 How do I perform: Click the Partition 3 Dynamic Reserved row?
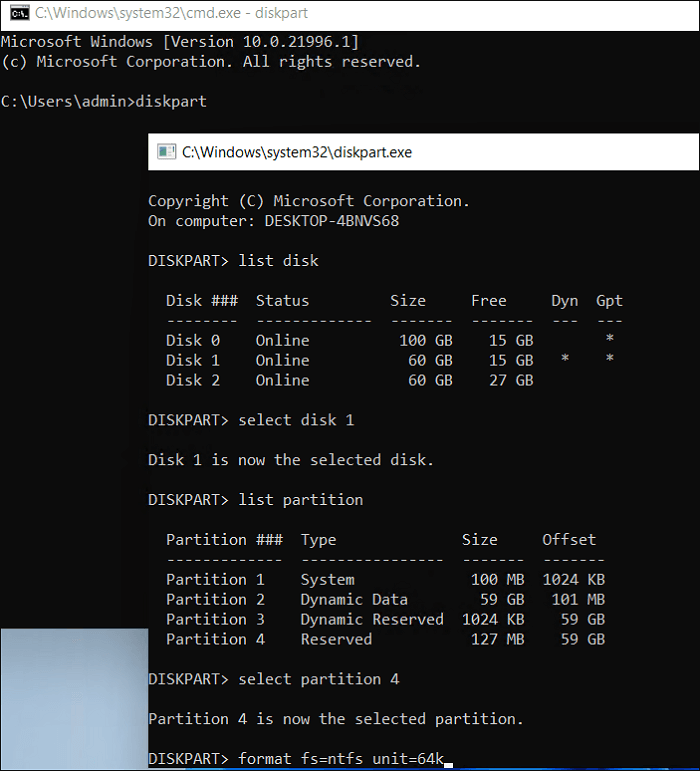[385, 619]
